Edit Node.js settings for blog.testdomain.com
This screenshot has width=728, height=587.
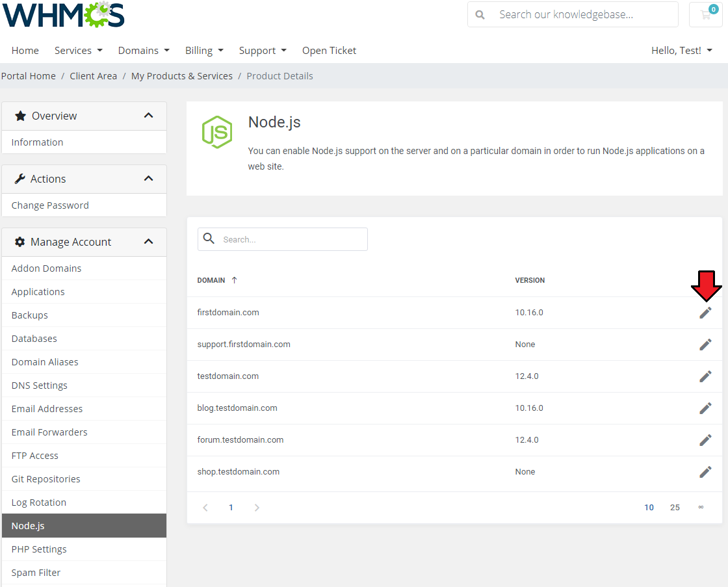point(705,408)
